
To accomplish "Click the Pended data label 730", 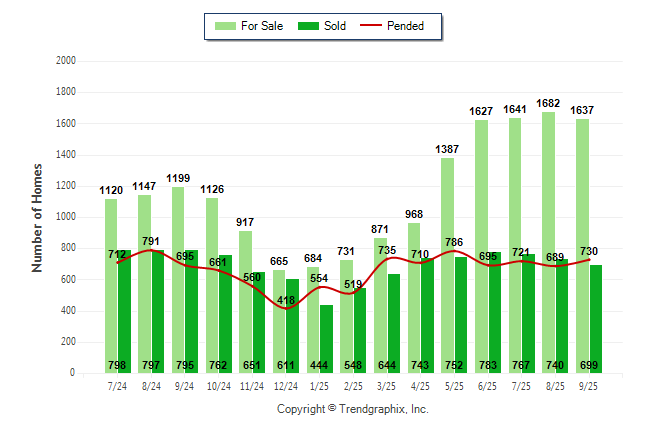I will point(589,251).
